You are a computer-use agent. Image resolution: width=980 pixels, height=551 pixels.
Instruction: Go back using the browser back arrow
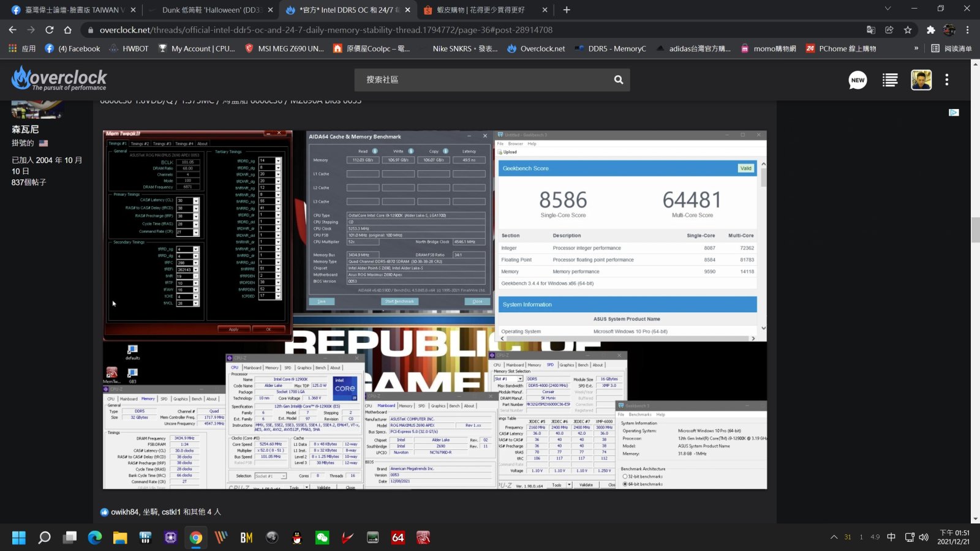point(12,29)
